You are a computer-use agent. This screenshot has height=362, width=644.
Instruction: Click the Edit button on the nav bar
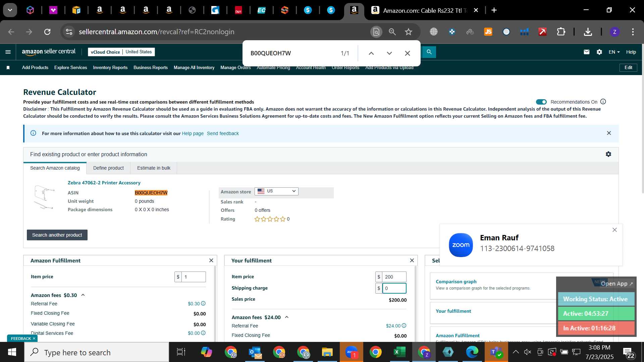[628, 67]
